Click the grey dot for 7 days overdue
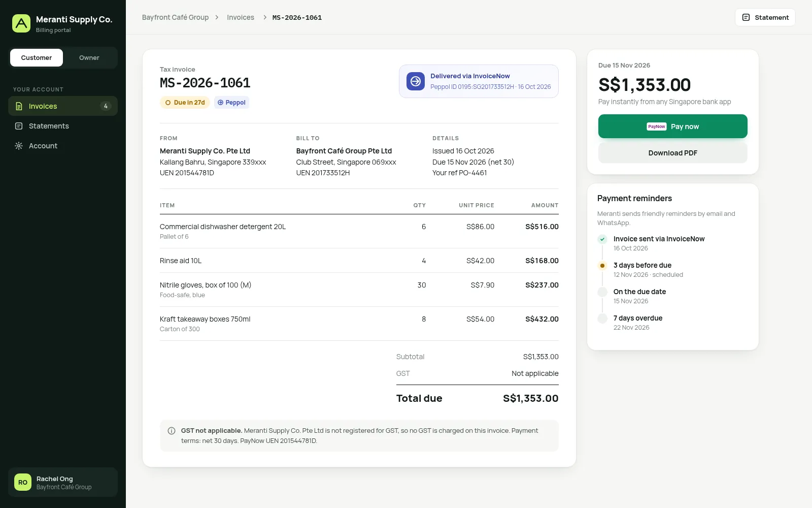This screenshot has height=508, width=812. 602,319
